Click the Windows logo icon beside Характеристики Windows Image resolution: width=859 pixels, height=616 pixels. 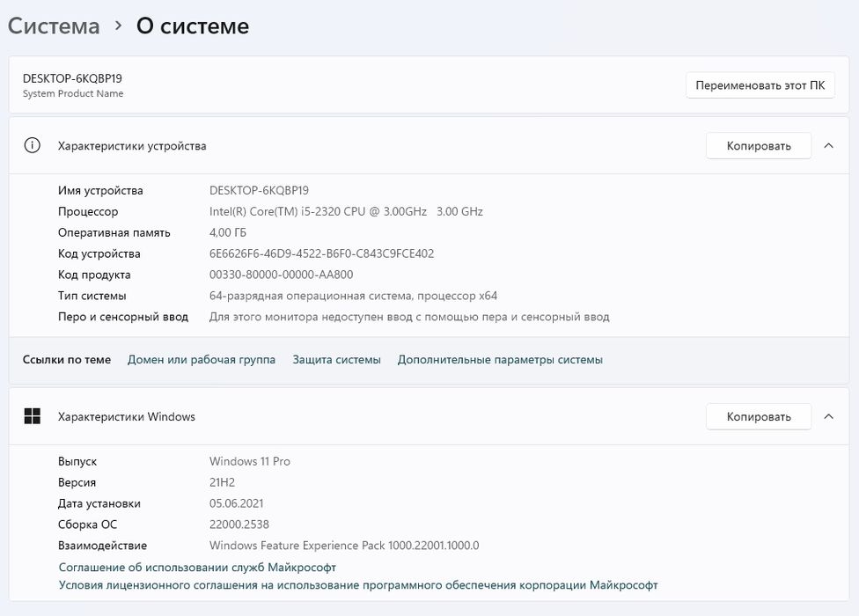point(33,416)
